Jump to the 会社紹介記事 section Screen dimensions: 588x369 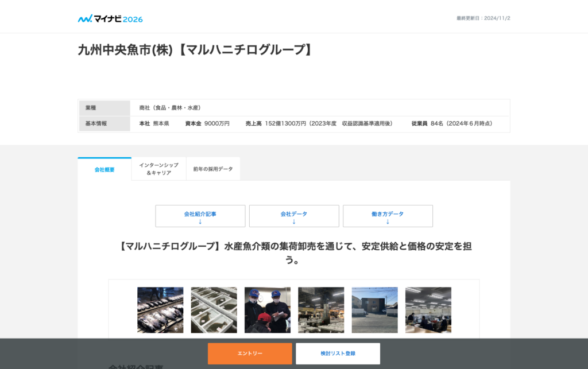(x=200, y=216)
